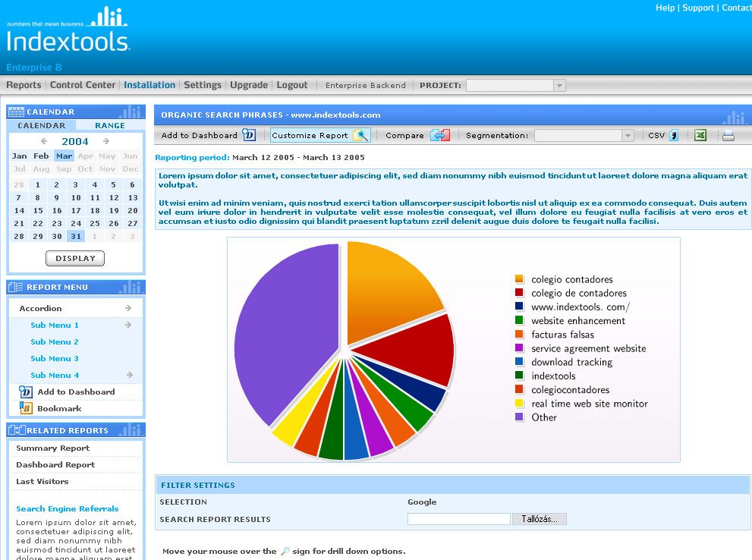752x560 pixels.
Task: Click the yellow real time web site monitor swatch
Action: coord(519,403)
